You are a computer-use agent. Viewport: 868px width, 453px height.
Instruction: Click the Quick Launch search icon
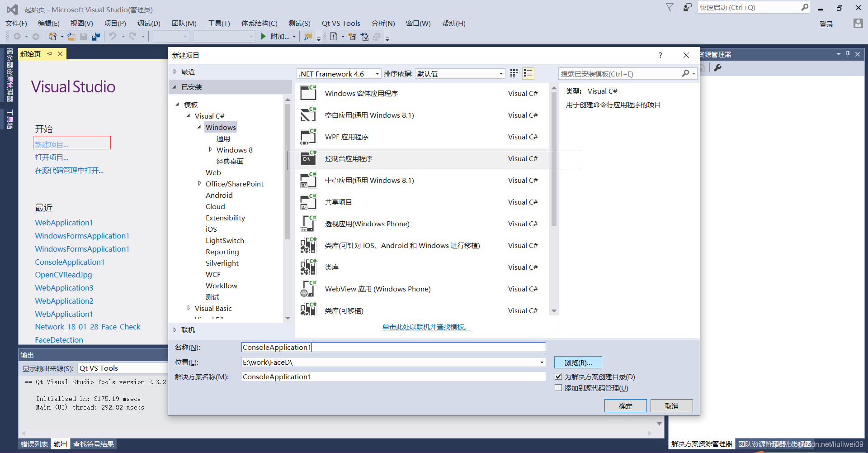coord(805,7)
